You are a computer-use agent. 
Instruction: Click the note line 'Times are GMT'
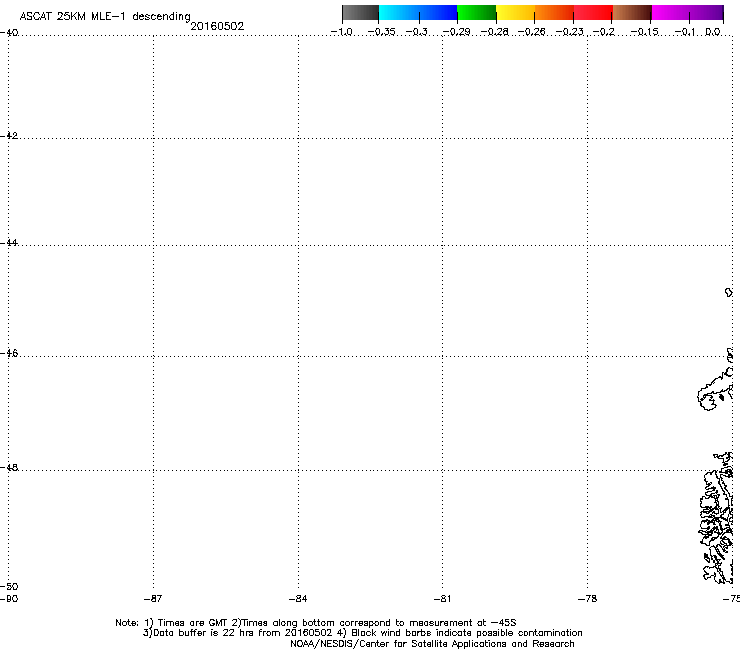tap(192, 623)
